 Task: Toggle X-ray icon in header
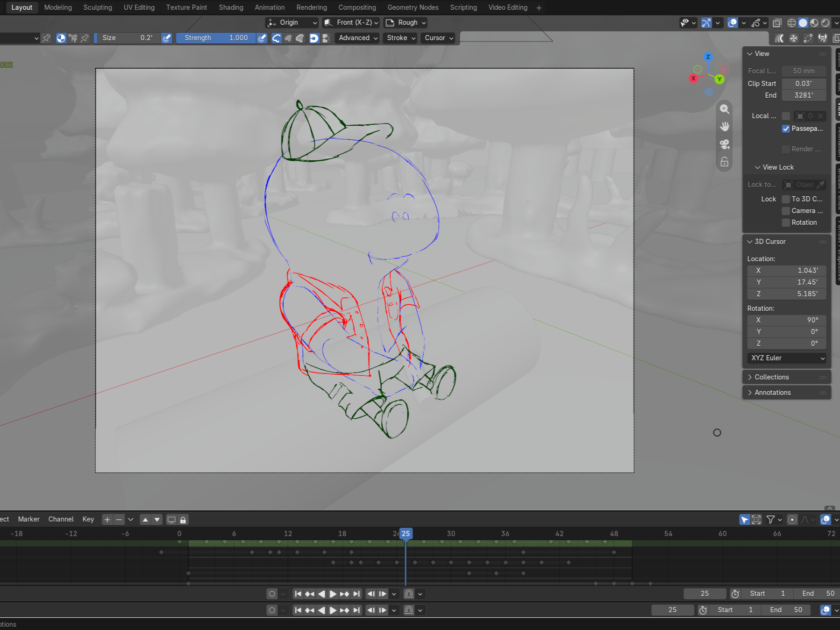(777, 23)
